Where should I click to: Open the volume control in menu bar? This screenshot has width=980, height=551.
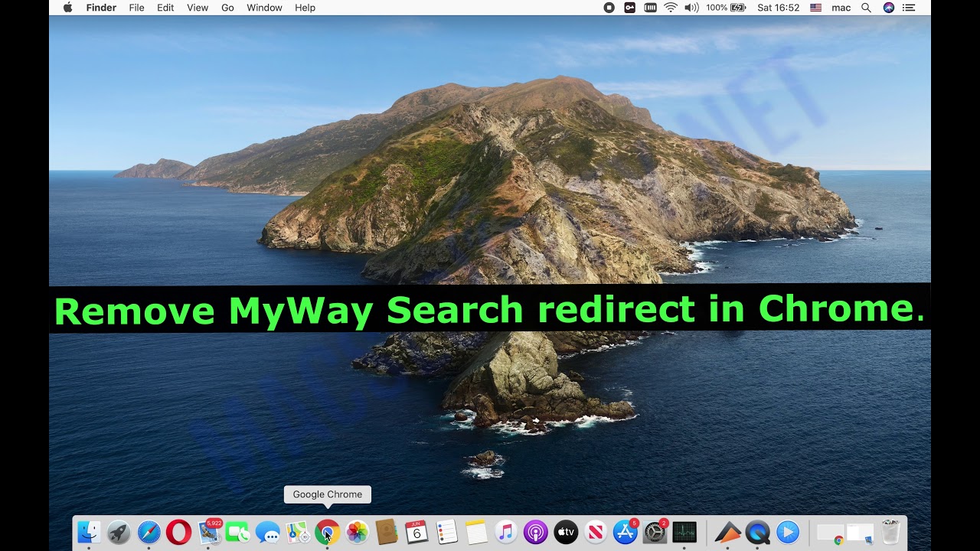click(691, 8)
